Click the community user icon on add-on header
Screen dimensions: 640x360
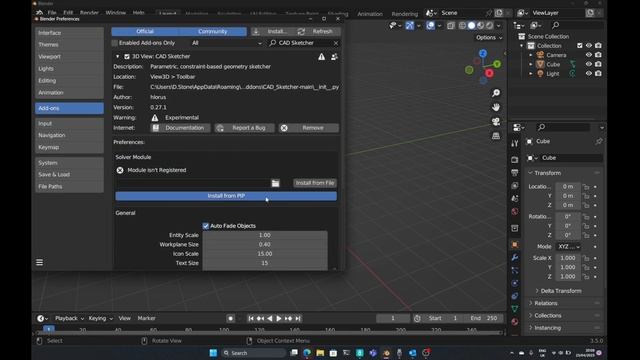click(334, 57)
